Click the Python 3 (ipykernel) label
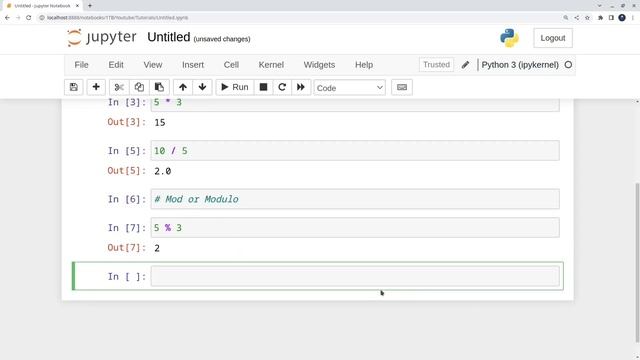Viewport: 640px width, 360px height. [x=520, y=65]
